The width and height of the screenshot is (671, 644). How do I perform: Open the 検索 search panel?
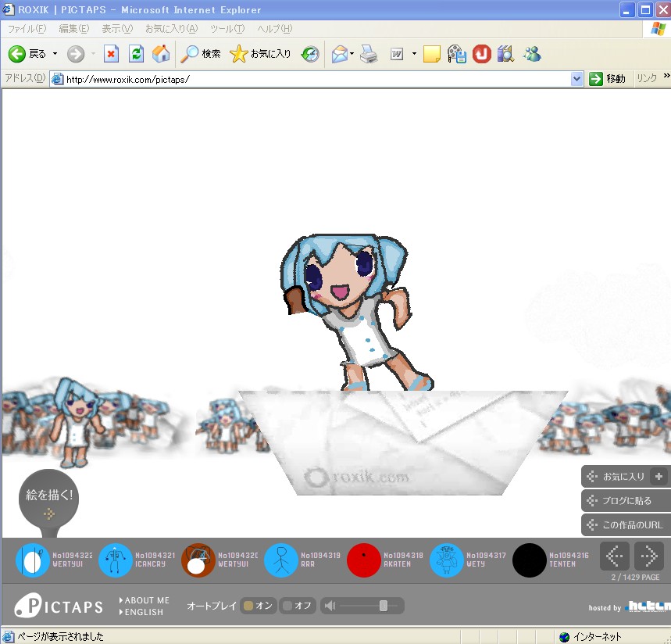(200, 54)
